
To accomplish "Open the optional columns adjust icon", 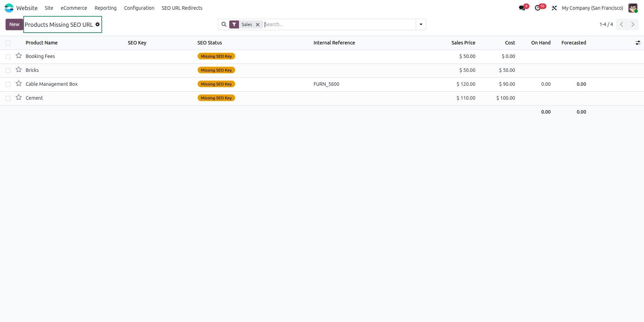I will (x=638, y=43).
